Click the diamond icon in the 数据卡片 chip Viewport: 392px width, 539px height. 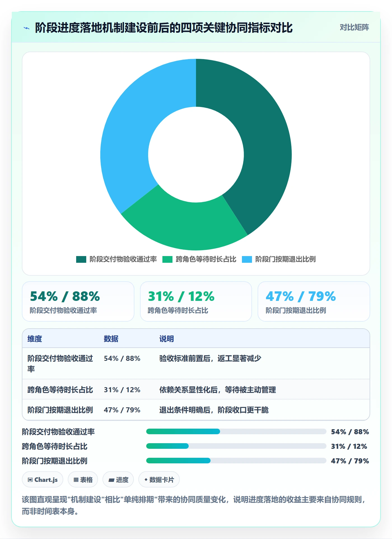coord(146,480)
